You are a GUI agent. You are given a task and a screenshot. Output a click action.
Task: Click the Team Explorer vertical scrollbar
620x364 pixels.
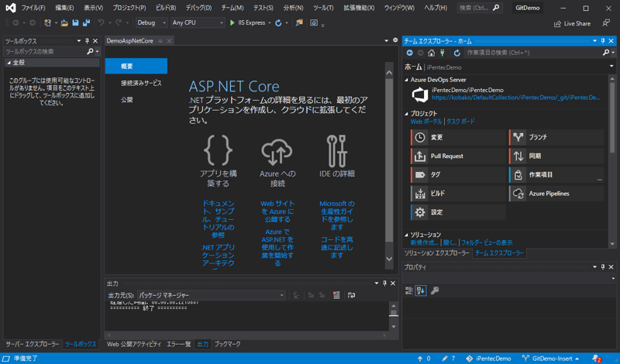[612, 161]
